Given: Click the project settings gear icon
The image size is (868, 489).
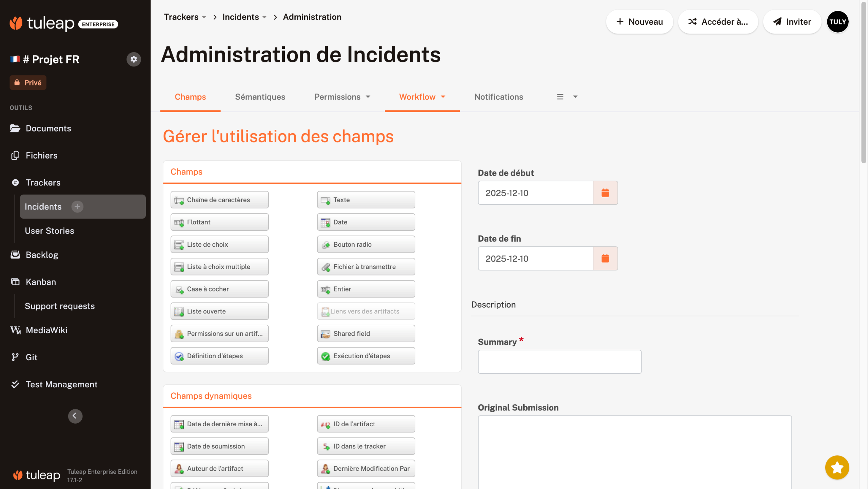Looking at the screenshot, I should pyautogui.click(x=134, y=59).
